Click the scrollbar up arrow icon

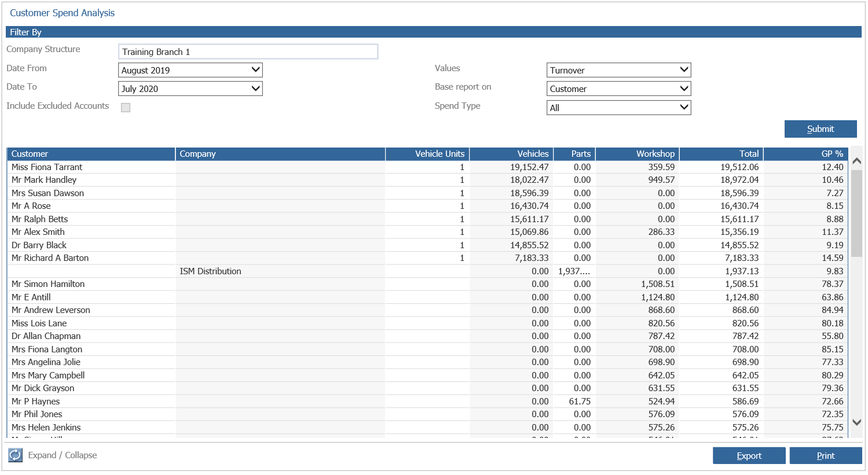coord(857,160)
